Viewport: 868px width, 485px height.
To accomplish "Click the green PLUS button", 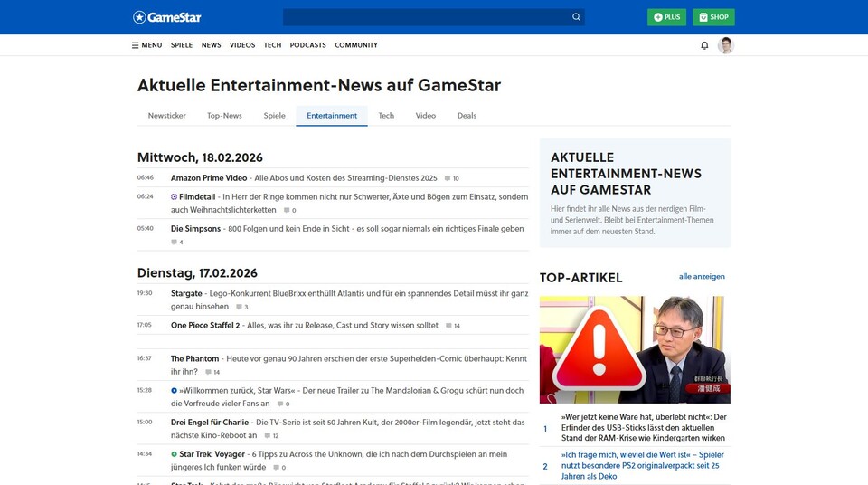I will (666, 17).
